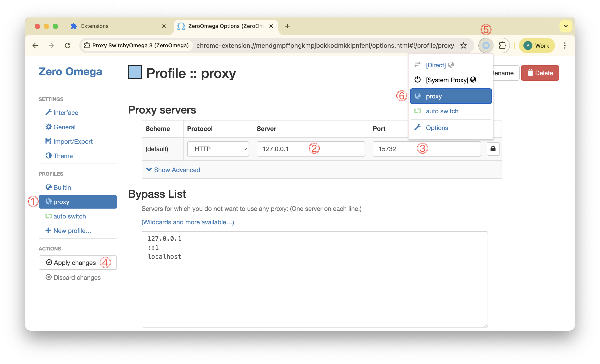This screenshot has height=364, width=600.
Task: Select [System Proxy] in the popup
Action: coord(451,80)
